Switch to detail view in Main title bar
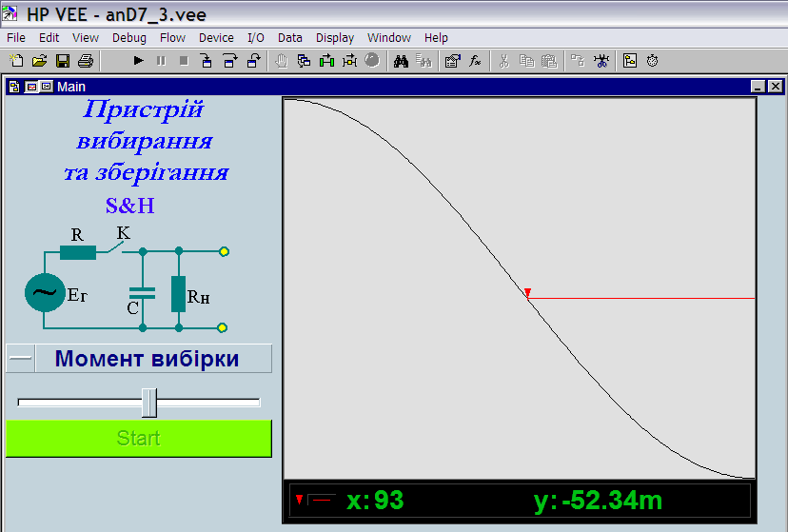788x532 pixels. click(47, 87)
